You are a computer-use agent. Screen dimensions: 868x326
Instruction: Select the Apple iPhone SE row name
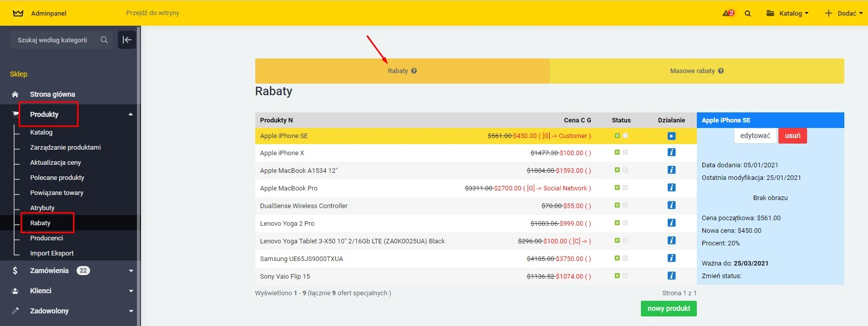pyautogui.click(x=284, y=136)
